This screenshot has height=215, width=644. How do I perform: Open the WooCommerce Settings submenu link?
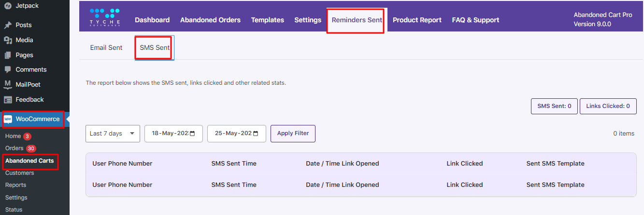point(16,198)
